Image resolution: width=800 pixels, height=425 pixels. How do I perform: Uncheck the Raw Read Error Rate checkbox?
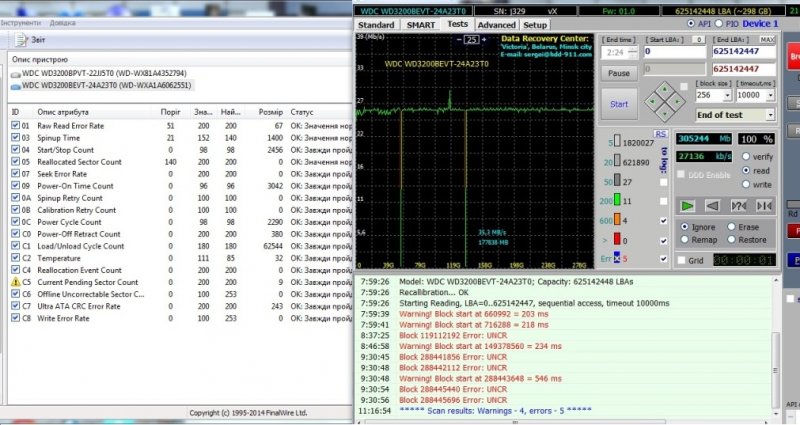(x=15, y=126)
